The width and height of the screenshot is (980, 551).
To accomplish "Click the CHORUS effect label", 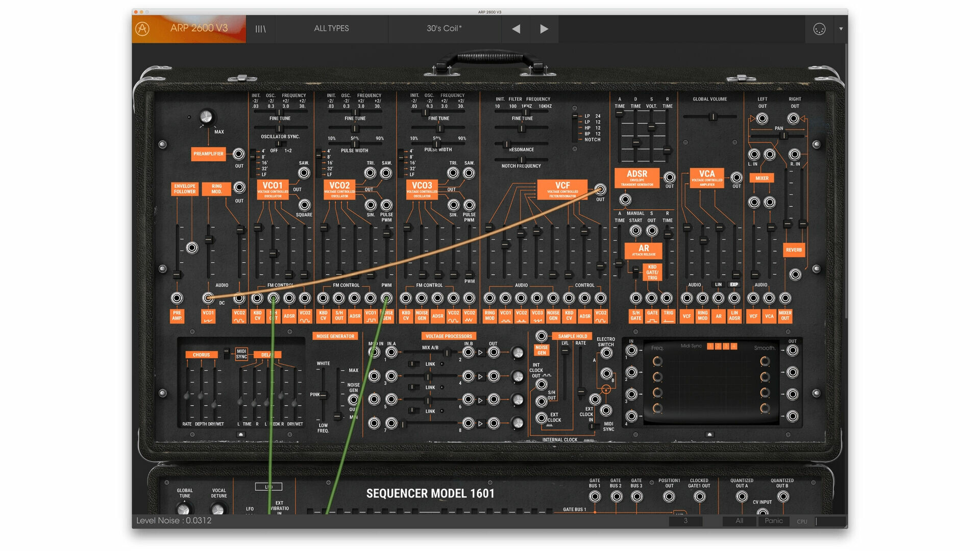I will 201,355.
